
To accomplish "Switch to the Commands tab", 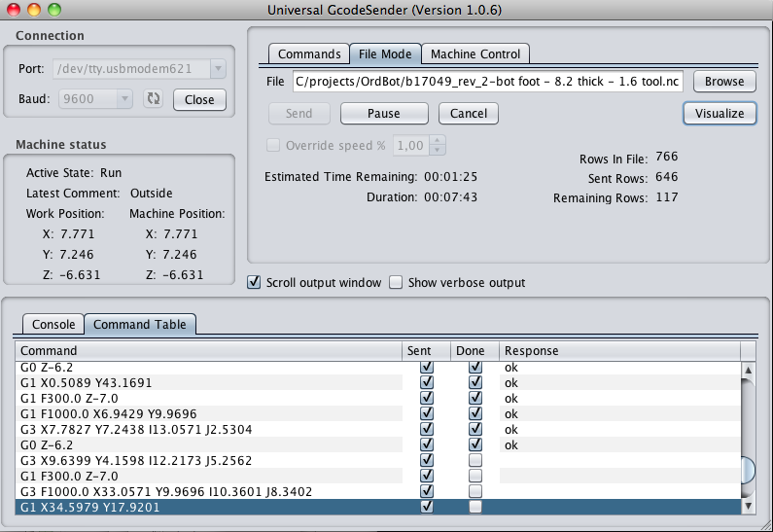I will [309, 54].
